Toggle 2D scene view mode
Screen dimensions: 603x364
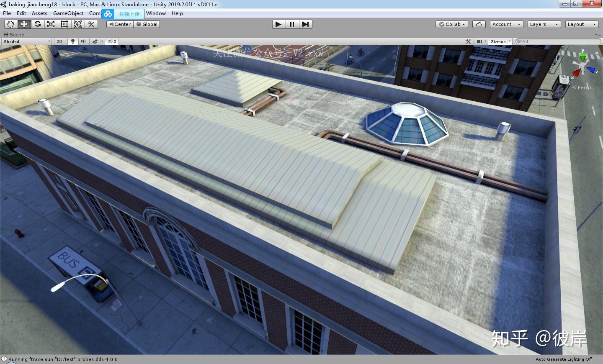point(59,41)
